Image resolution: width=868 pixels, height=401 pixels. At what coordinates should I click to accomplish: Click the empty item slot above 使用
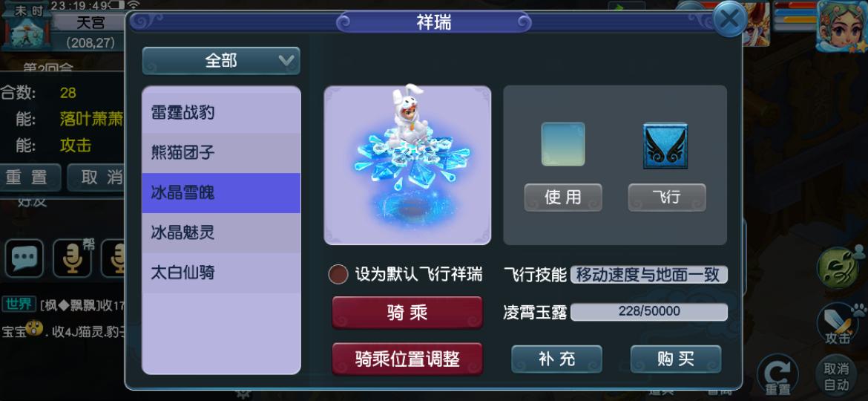tap(563, 145)
